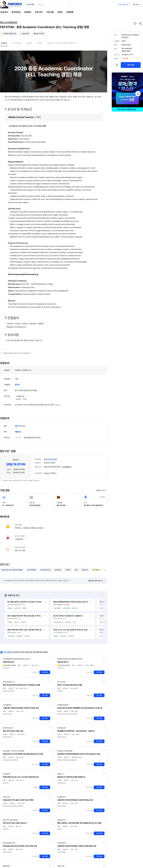Click the 잡코리아 즉시지원 link
The height and width of the screenshot is (868, 143).
(x=50, y=459)
